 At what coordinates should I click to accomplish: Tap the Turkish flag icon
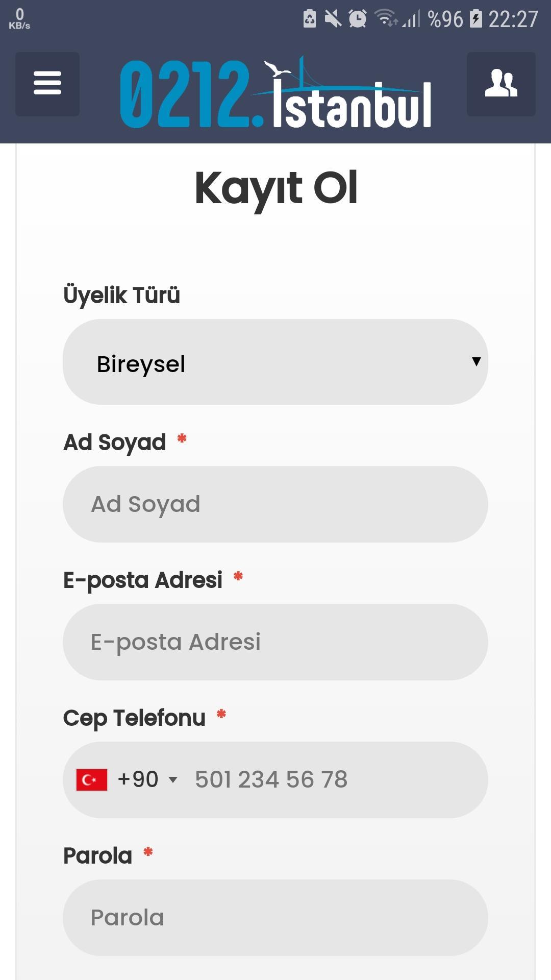click(92, 779)
